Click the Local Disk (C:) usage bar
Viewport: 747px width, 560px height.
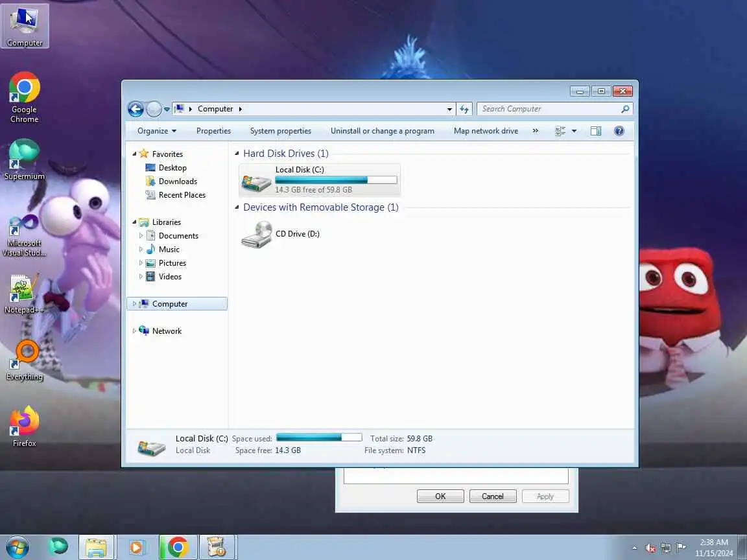tap(336, 180)
